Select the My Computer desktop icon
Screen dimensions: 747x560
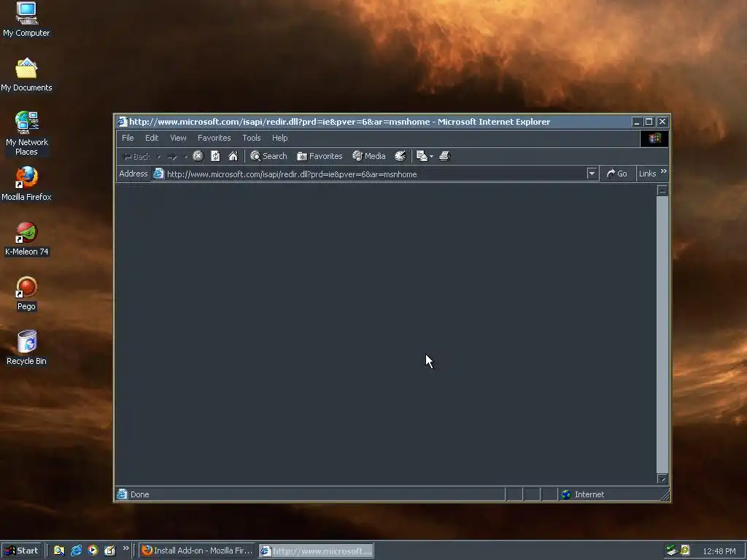(26, 20)
